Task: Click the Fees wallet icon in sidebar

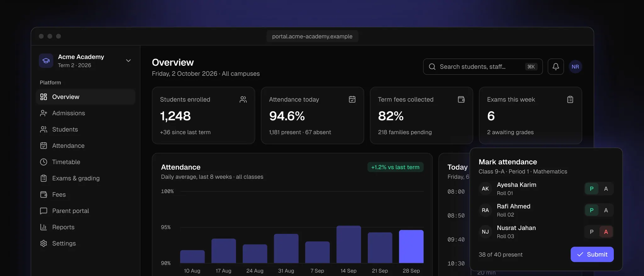Action: [x=44, y=195]
